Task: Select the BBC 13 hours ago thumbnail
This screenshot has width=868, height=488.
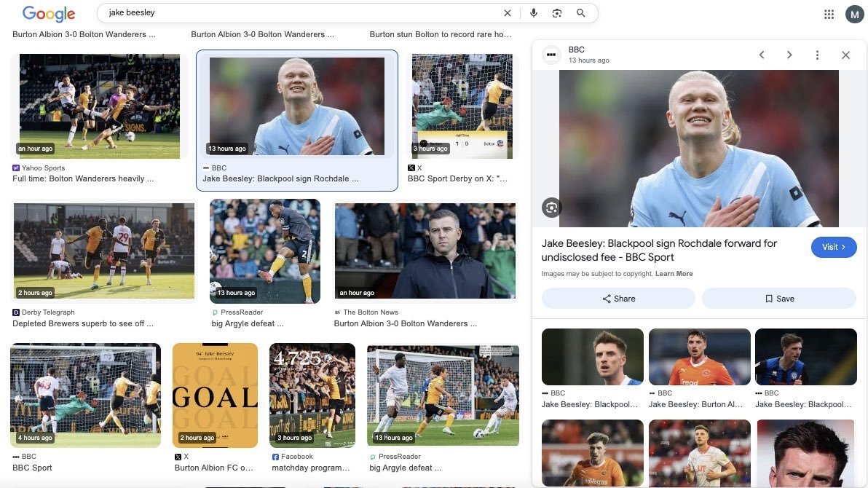Action: pyautogui.click(x=296, y=106)
